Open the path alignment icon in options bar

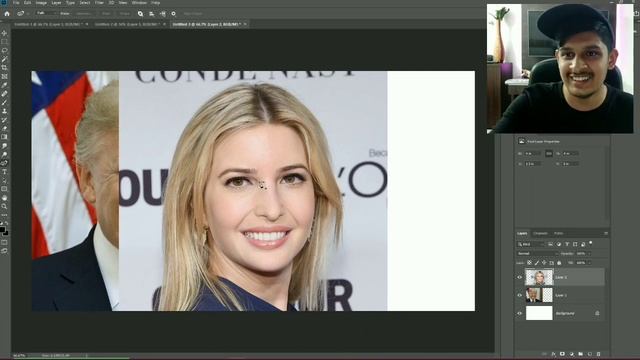pyautogui.click(x=151, y=13)
